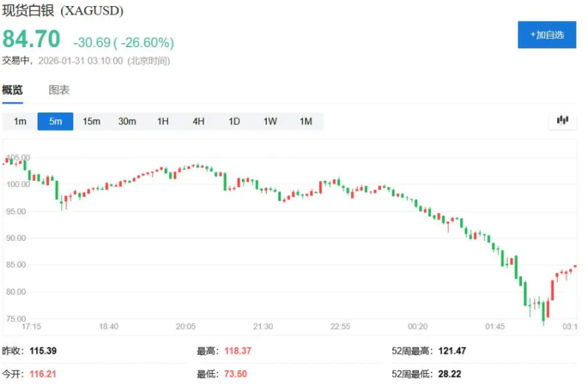Screen dimensions: 588x392
Task: Open the candlestick chart type icon
Action: click(x=562, y=121)
